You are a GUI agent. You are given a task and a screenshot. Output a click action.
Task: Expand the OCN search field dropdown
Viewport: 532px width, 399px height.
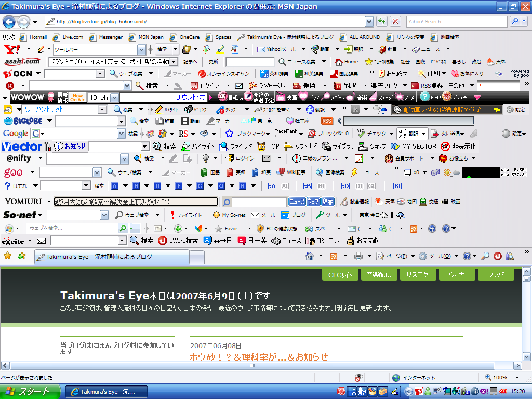point(100,74)
